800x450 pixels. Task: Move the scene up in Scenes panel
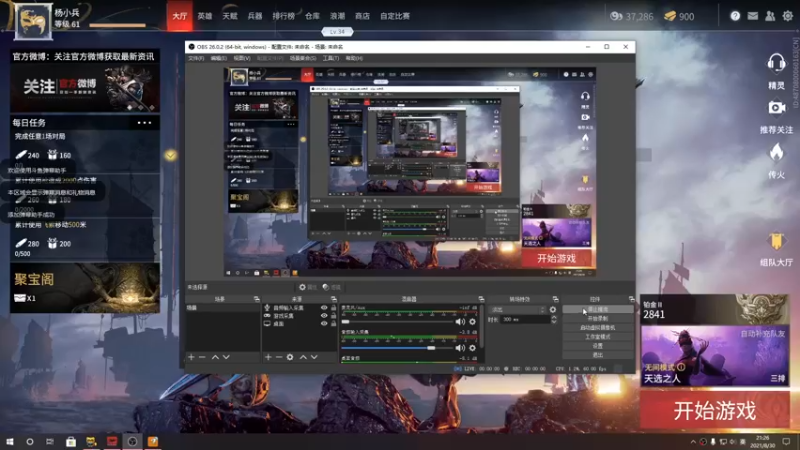(215, 357)
